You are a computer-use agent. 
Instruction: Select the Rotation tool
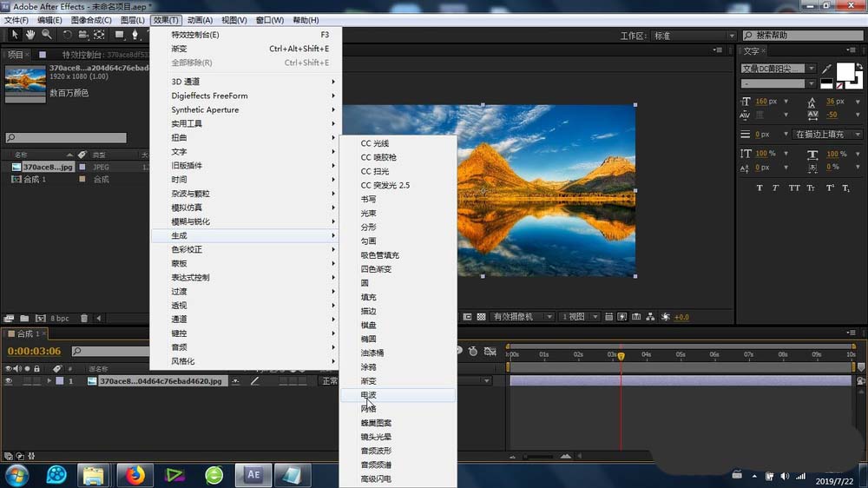pyautogui.click(x=67, y=35)
